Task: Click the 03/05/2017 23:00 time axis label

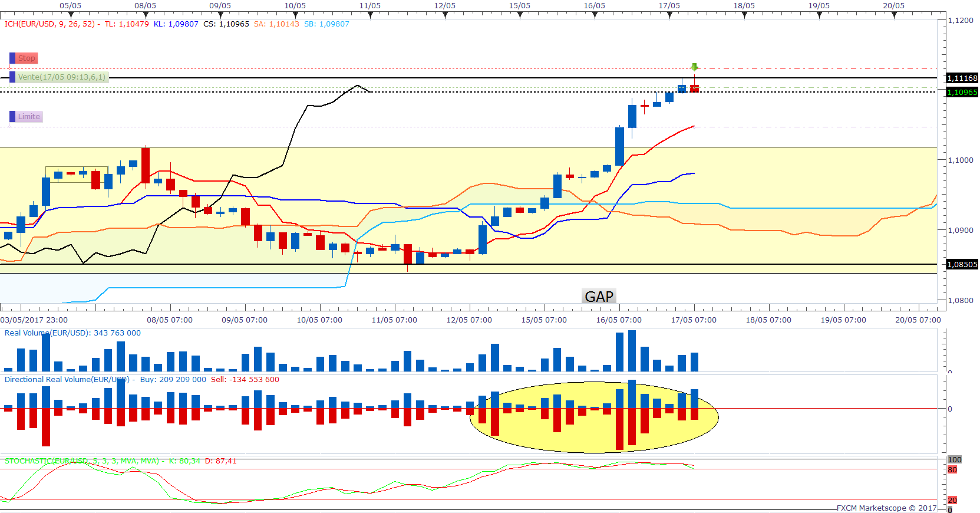Action: pos(34,320)
